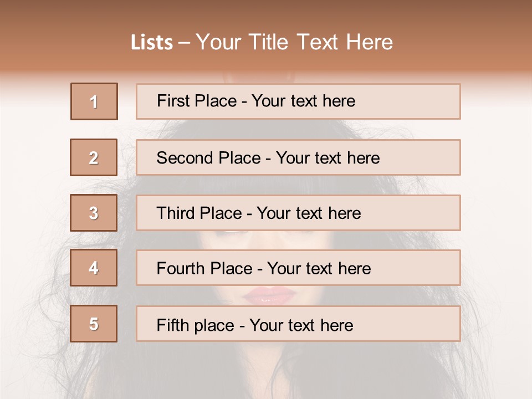Click 'Your text here' in Fourth Place bar

click(x=319, y=268)
